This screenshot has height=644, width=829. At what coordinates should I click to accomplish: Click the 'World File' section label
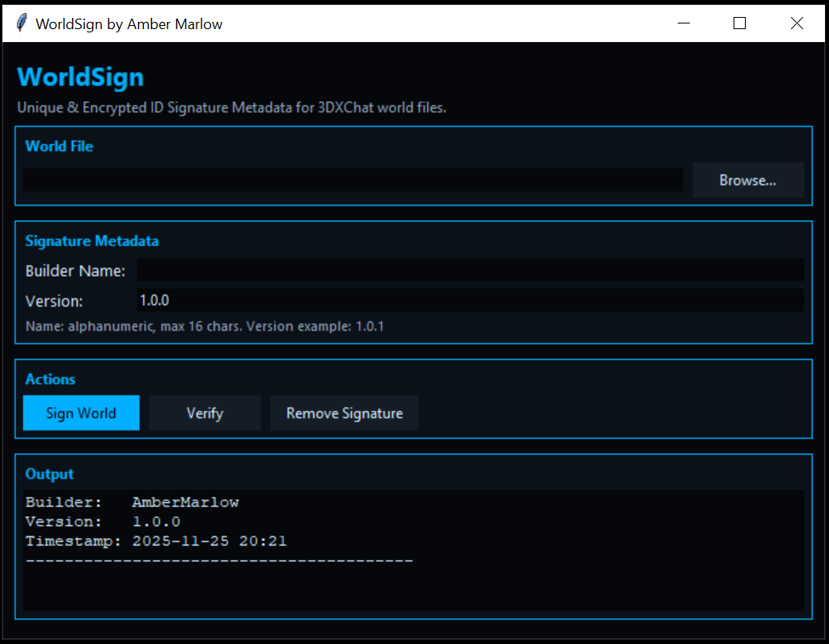59,146
